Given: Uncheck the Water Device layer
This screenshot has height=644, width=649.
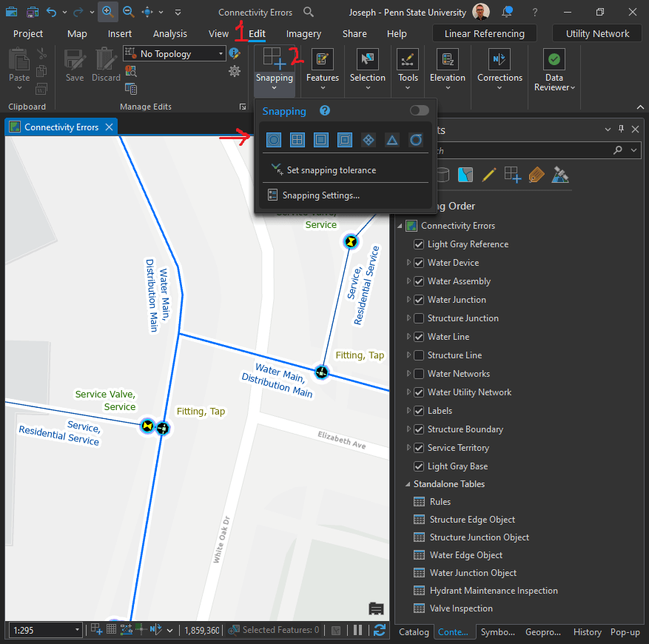Looking at the screenshot, I should [x=420, y=263].
